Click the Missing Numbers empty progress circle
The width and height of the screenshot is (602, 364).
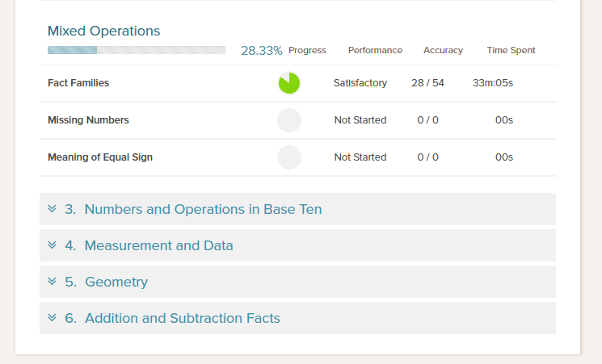tap(289, 120)
